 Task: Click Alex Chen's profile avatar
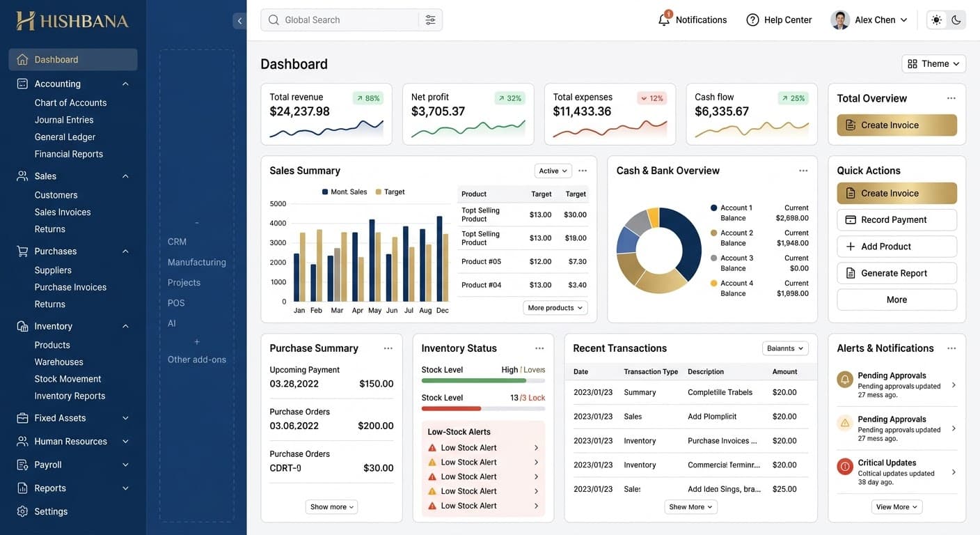(x=840, y=20)
